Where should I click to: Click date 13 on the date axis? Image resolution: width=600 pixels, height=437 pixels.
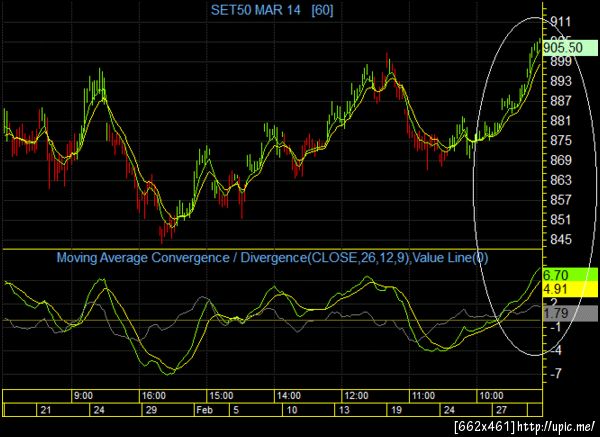(x=344, y=410)
